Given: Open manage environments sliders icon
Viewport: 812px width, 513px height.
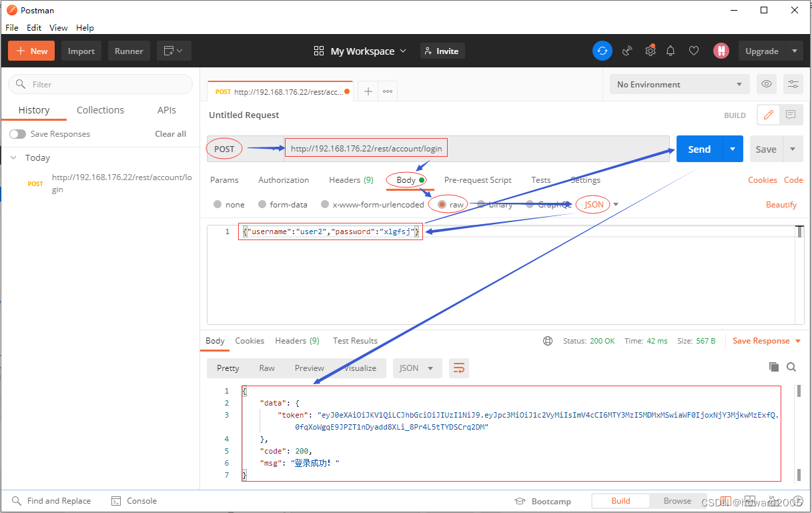Looking at the screenshot, I should (x=793, y=84).
